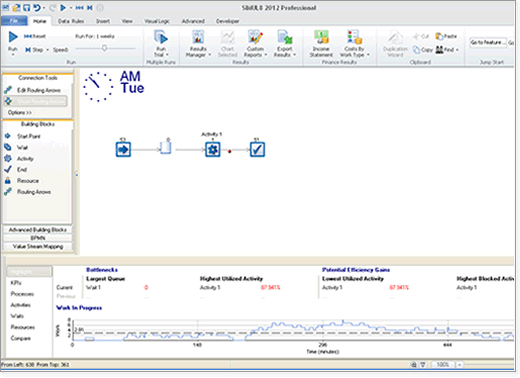Open the Visual Logic tab
Image resolution: width=520 pixels, height=378 pixels.
tap(157, 21)
